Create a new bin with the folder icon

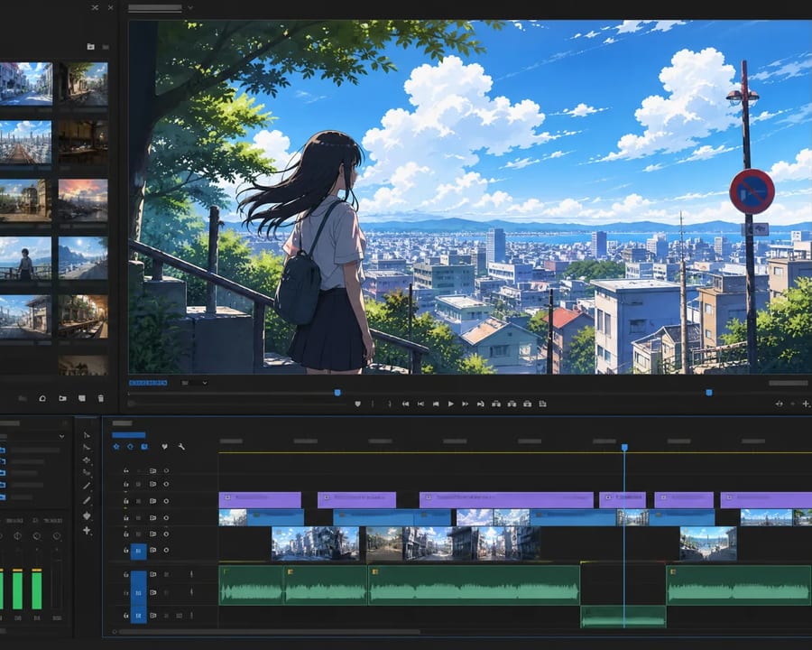62,398
